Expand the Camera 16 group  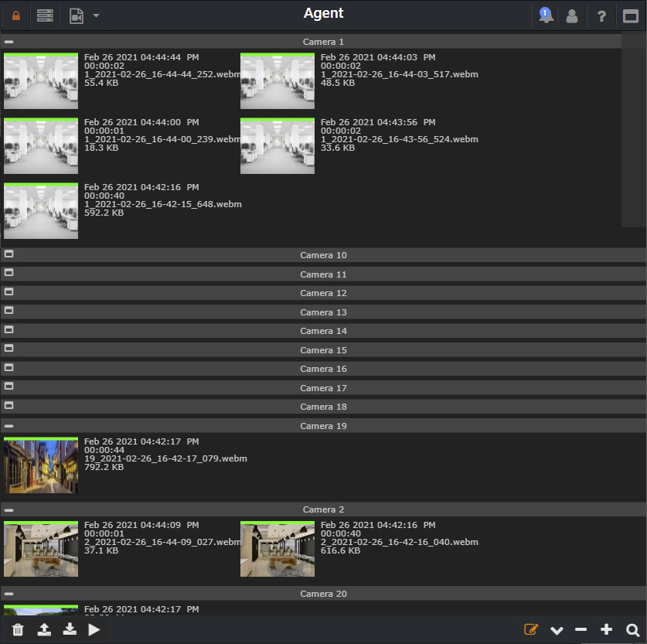click(x=9, y=367)
